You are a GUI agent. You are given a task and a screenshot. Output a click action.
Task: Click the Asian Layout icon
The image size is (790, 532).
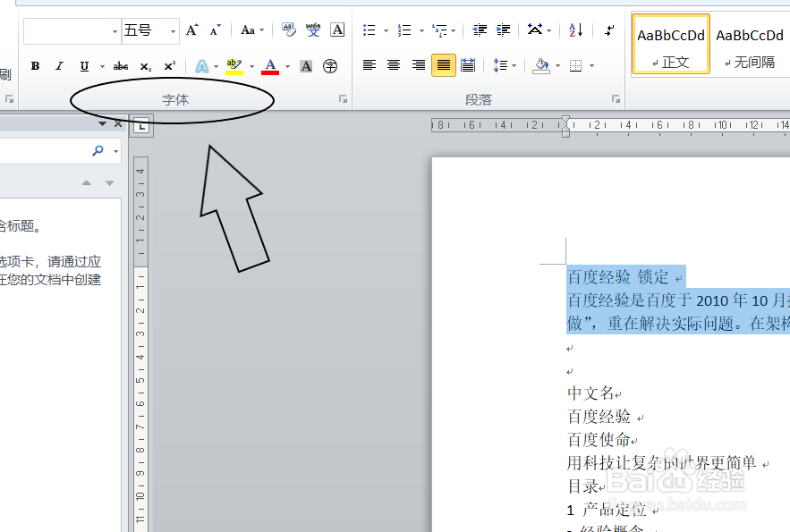[535, 30]
